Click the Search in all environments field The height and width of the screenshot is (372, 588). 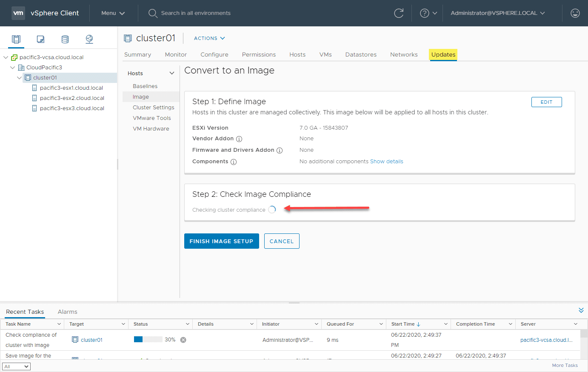pos(196,13)
